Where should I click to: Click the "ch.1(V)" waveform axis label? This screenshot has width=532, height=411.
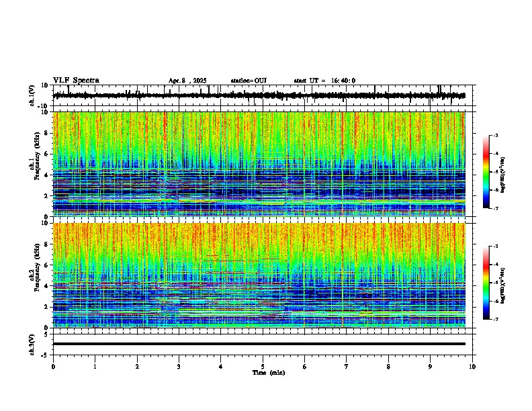(x=32, y=95)
